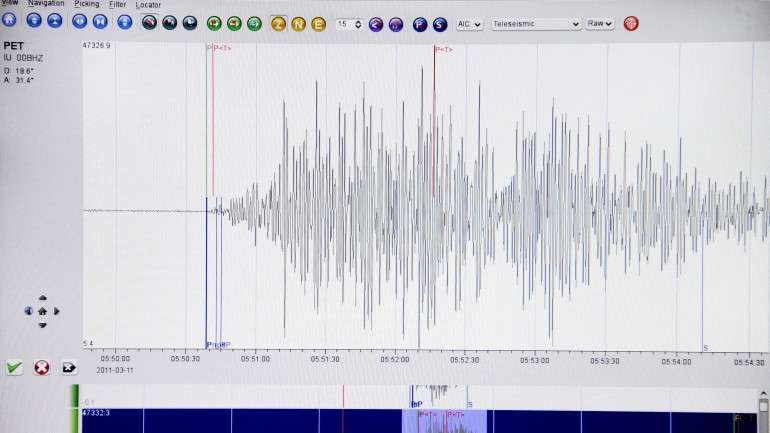Click the stepper arrows beside 15
770x433 pixels.
358,24
